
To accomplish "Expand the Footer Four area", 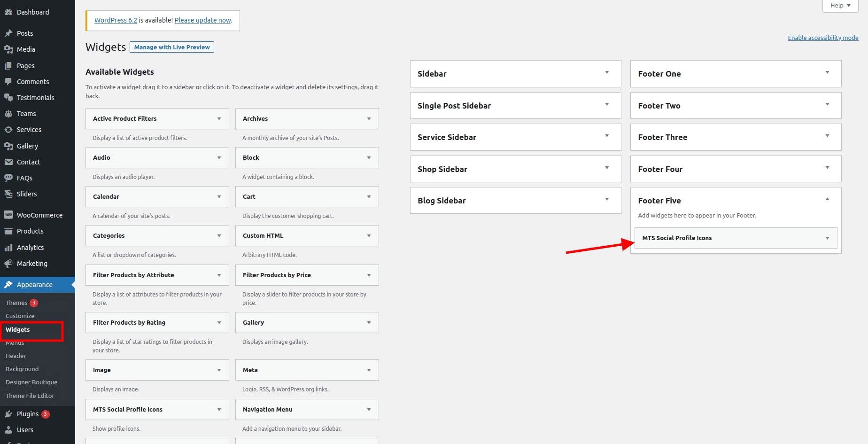I will coord(736,169).
